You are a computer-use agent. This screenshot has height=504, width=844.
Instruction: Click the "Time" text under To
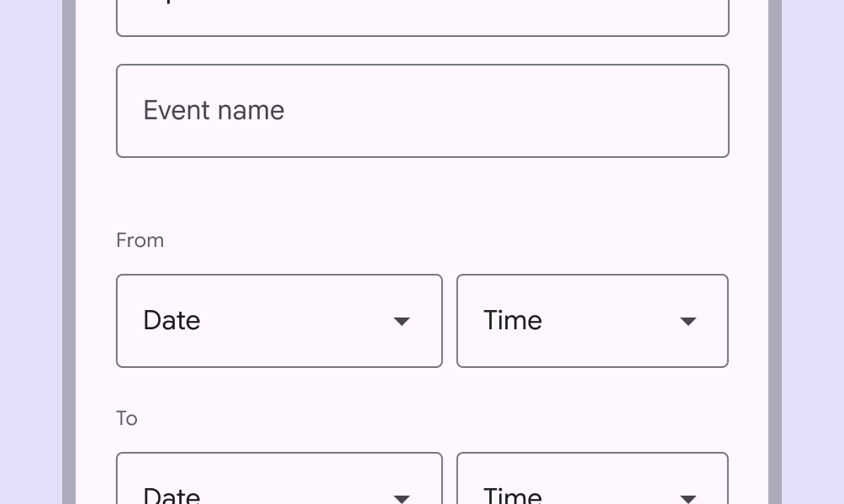coord(513,496)
